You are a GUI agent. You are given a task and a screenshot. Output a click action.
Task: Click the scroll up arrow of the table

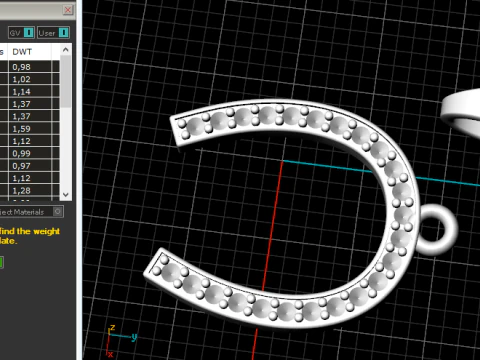(66, 50)
